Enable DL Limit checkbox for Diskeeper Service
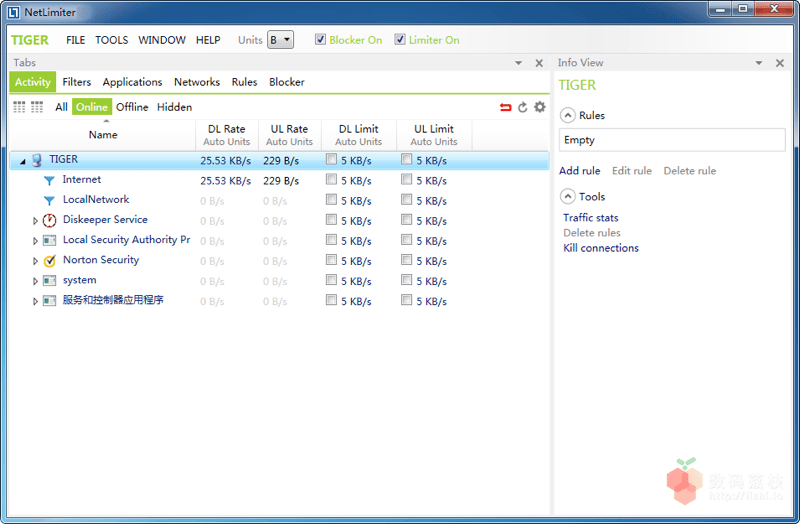The width and height of the screenshot is (800, 524). [x=331, y=219]
